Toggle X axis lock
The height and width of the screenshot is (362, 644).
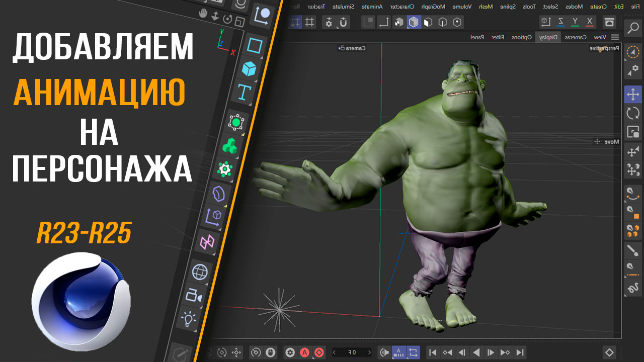590,22
